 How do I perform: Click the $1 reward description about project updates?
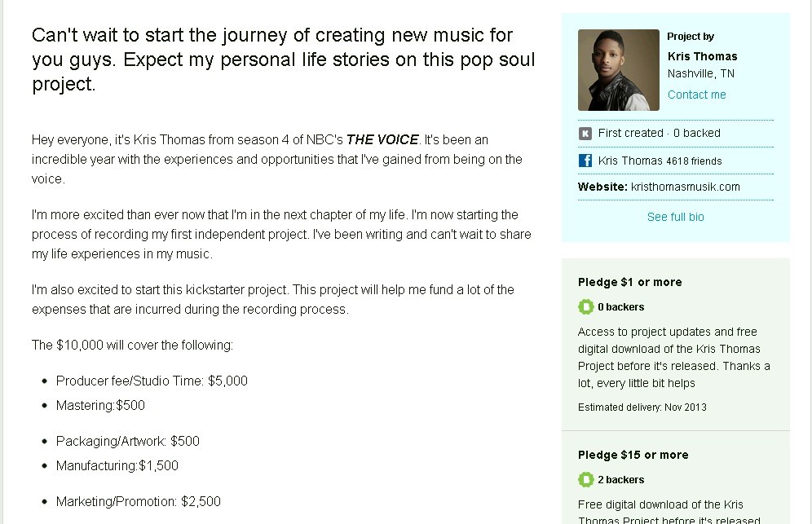click(673, 357)
